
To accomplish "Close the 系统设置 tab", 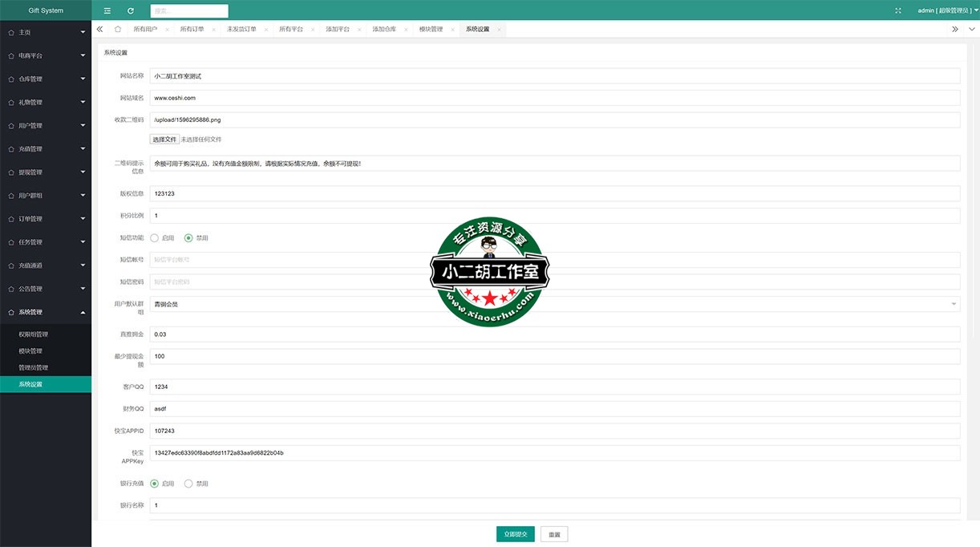I will [x=499, y=30].
